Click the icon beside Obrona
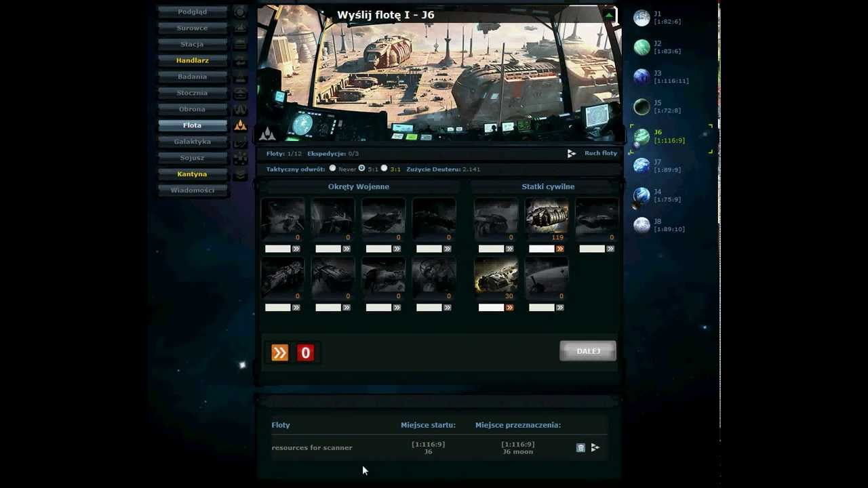 [x=240, y=109]
